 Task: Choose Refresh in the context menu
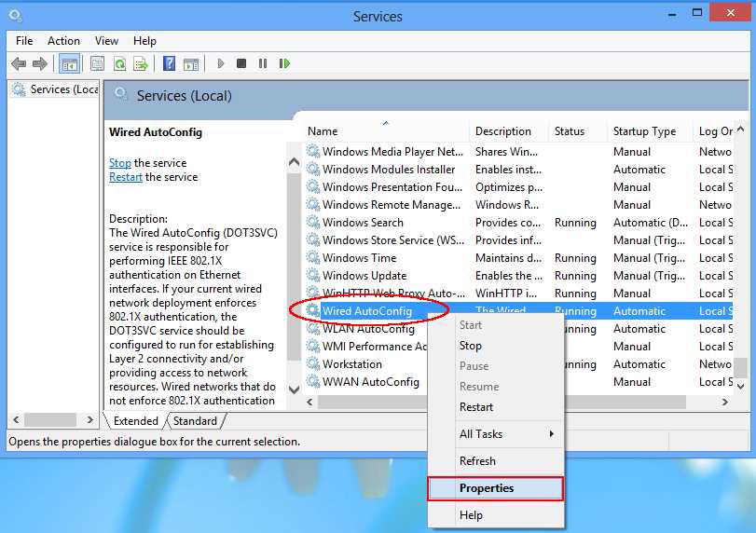(x=495, y=461)
